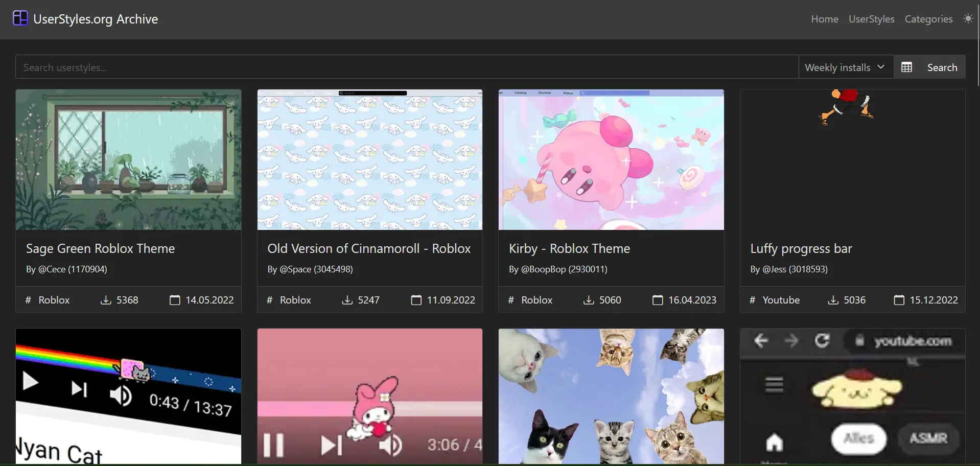The height and width of the screenshot is (466, 980).
Task: Click the calendar icon next to 16.04.2023
Action: [658, 300]
